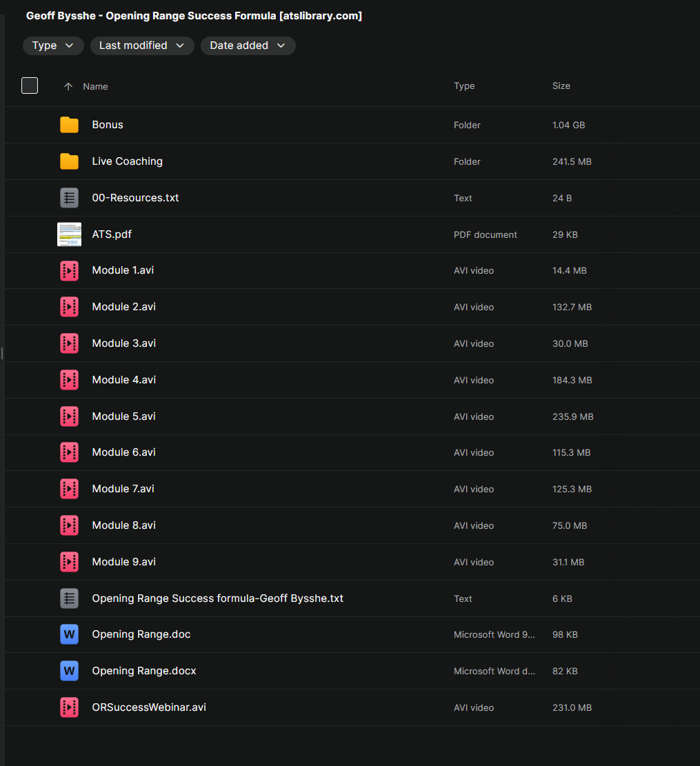
Task: Select the Opening Range.docx file name
Action: [x=144, y=671]
